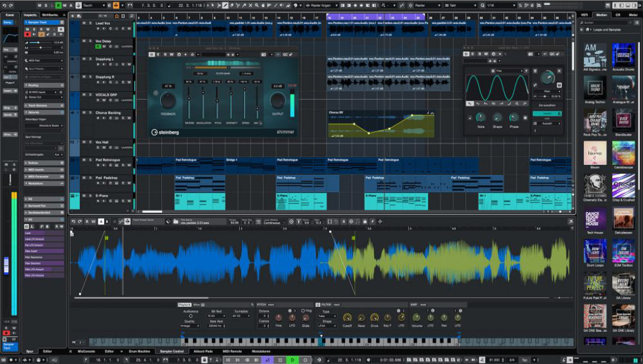643x364 pixels.
Task: Adjust the OUTPUT knob in shimmer plugin
Action: click(278, 100)
